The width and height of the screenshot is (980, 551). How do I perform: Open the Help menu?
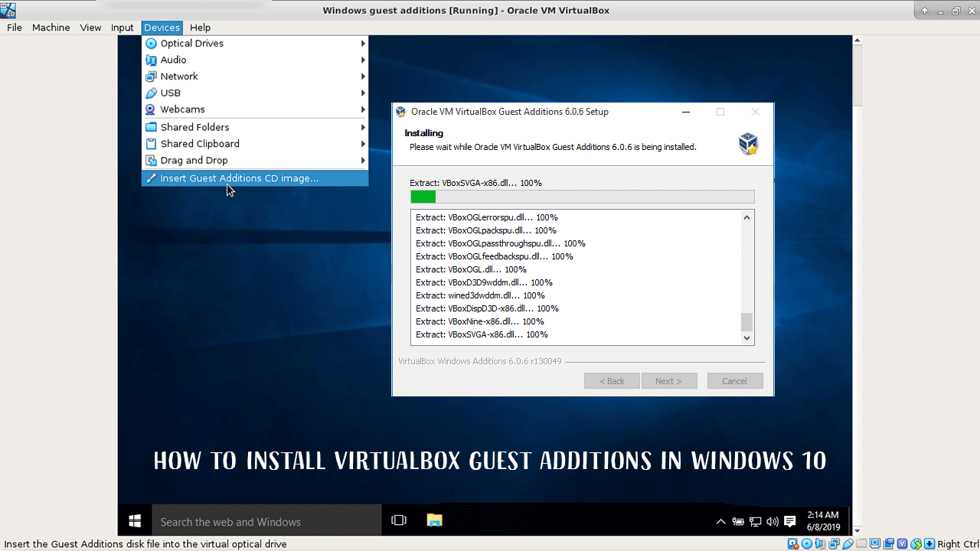pos(200,28)
